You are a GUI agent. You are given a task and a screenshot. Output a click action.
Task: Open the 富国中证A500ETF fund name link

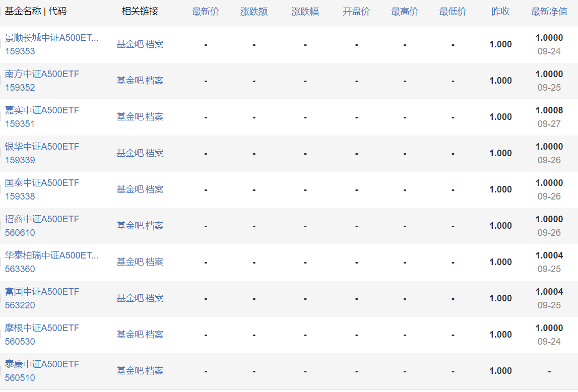click(x=42, y=292)
